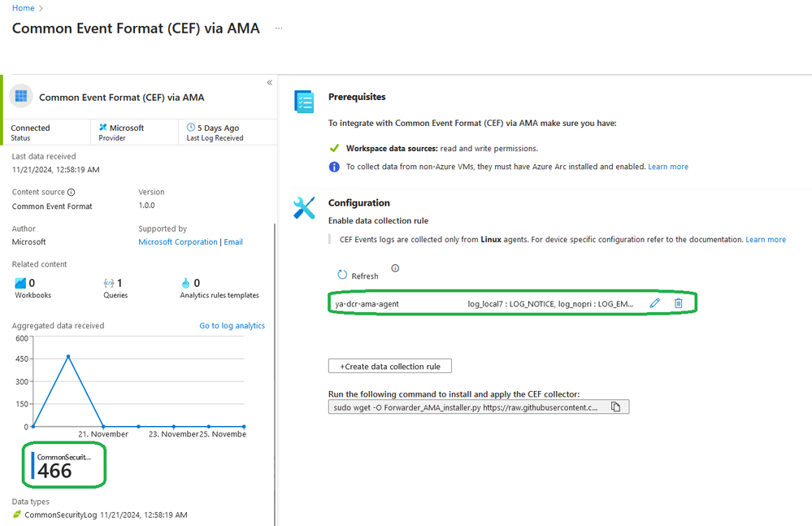This screenshot has height=526, width=812.
Task: Click the connector grid icon beside title
Action: tap(21, 96)
